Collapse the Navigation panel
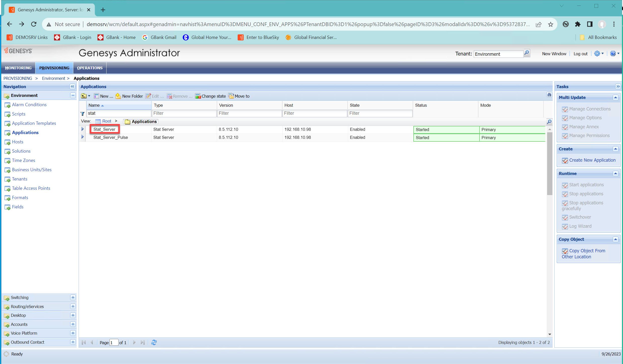 [72, 87]
